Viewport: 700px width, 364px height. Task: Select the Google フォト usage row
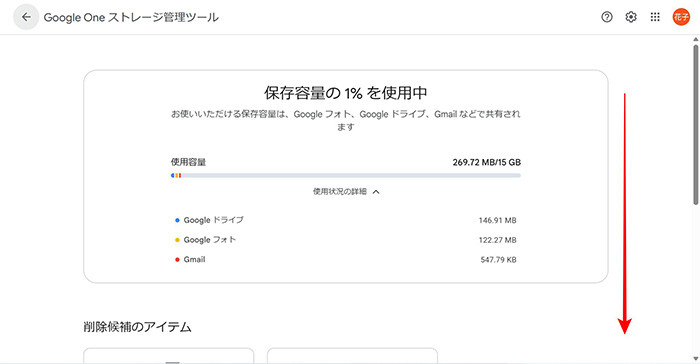click(346, 240)
